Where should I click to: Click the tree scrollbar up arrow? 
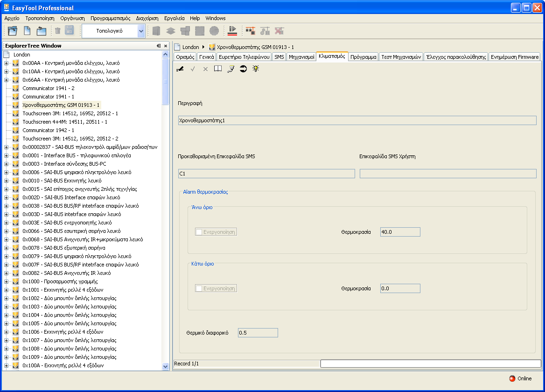tap(166, 55)
